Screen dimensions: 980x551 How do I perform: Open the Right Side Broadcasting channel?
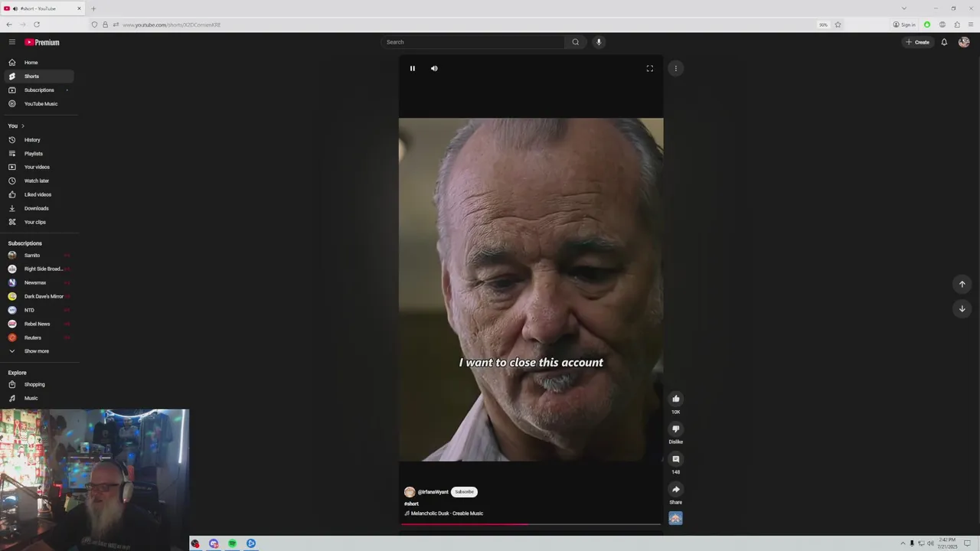pyautogui.click(x=38, y=269)
